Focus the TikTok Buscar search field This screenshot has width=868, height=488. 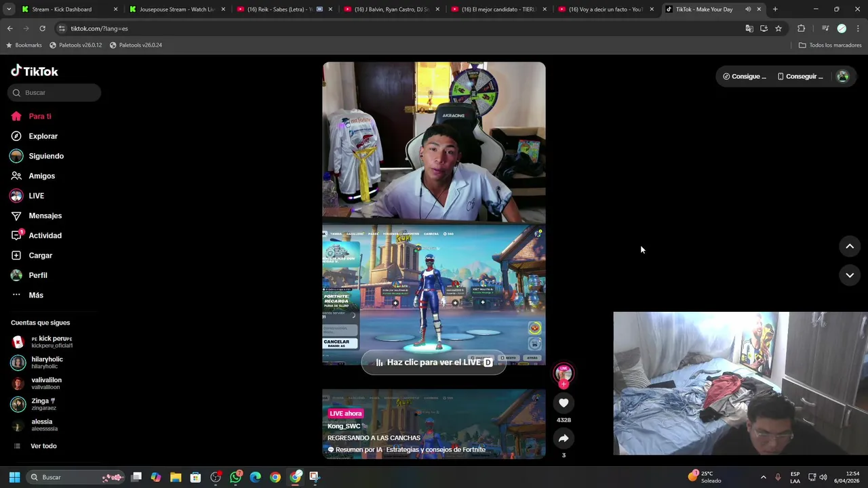[x=54, y=92]
